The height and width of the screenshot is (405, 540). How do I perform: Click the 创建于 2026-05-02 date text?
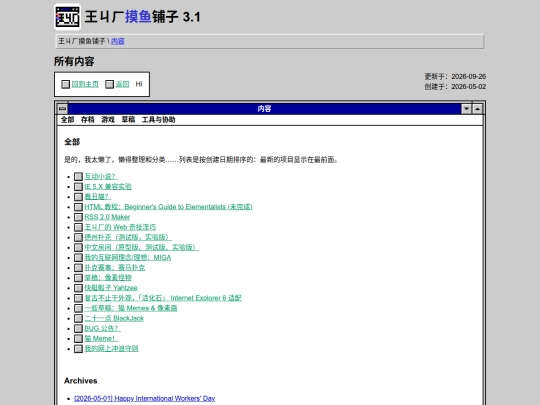[x=455, y=86]
